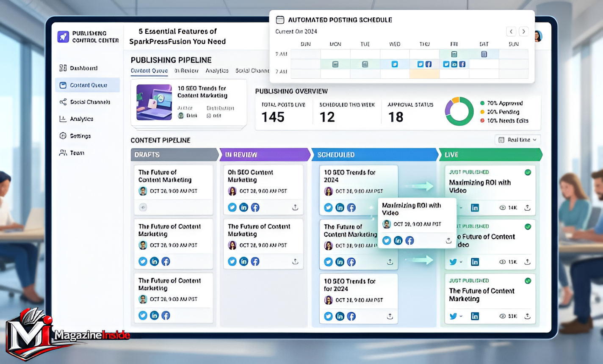This screenshot has width=603, height=364.
Task: Click the 10 SEO Trends thumbnail image
Action: (154, 102)
